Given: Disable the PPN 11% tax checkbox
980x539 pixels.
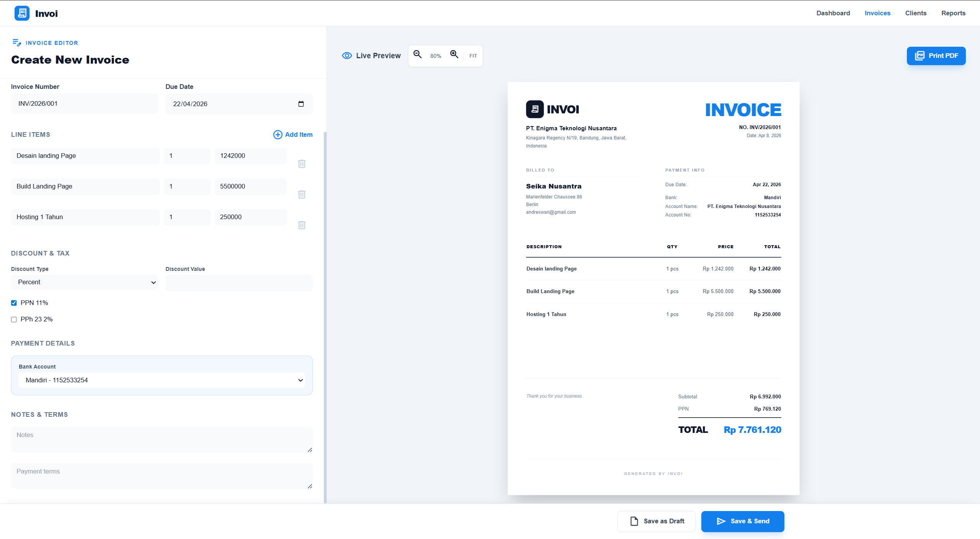Looking at the screenshot, I should pos(14,303).
